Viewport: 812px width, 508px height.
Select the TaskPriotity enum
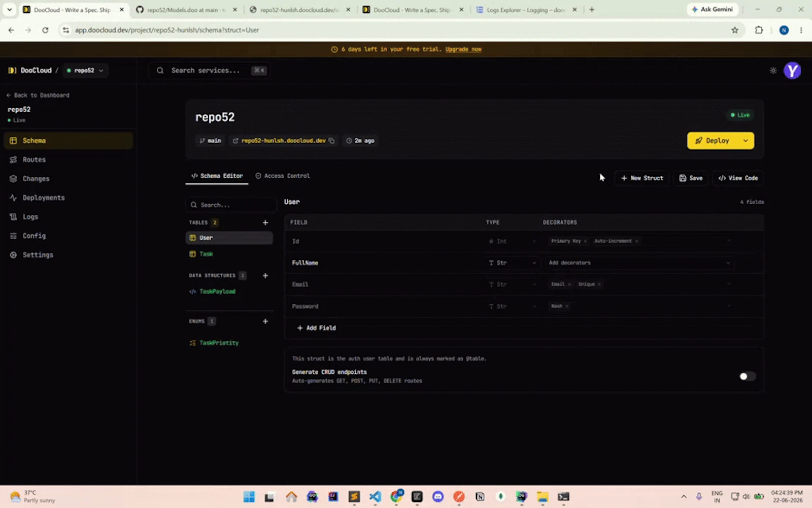[229, 343]
